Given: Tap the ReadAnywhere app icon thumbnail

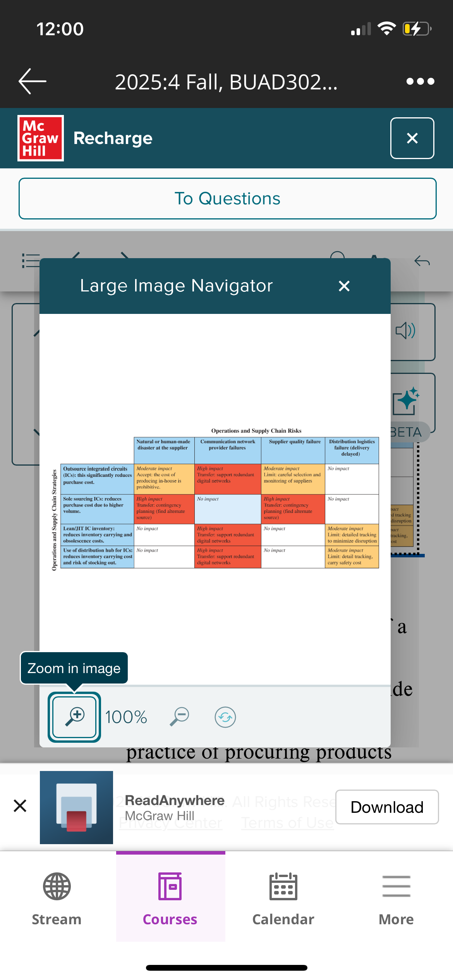Looking at the screenshot, I should point(77,807).
